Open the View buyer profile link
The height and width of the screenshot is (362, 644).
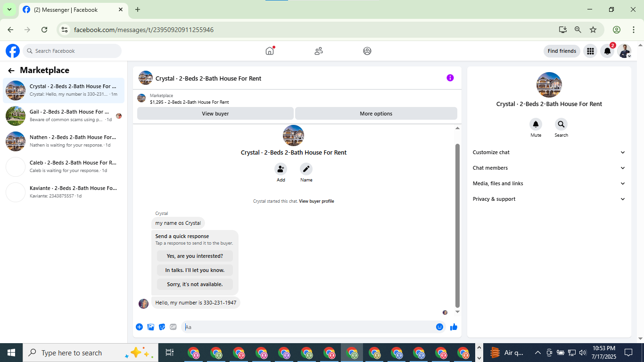[x=316, y=201]
